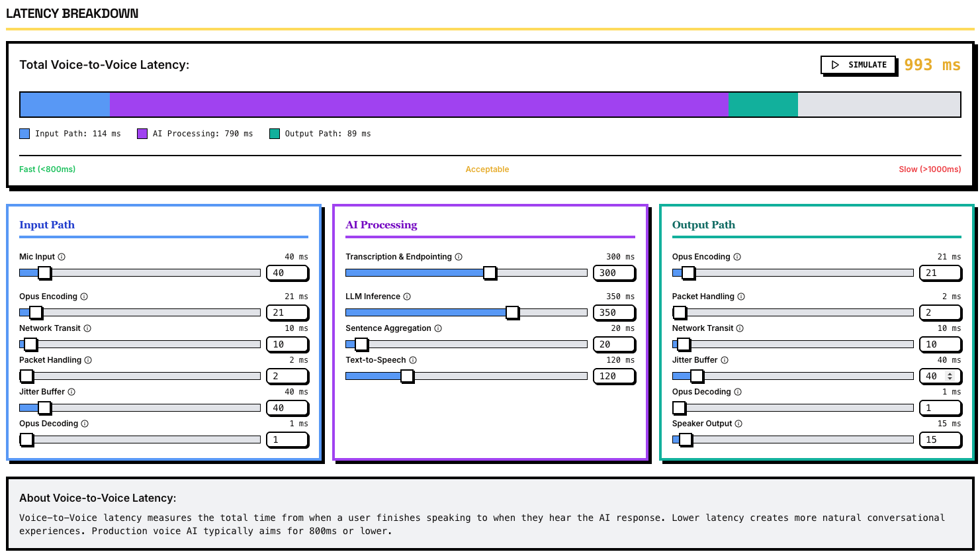Click stepper arrows in Output Jitter Buffer field

click(950, 376)
